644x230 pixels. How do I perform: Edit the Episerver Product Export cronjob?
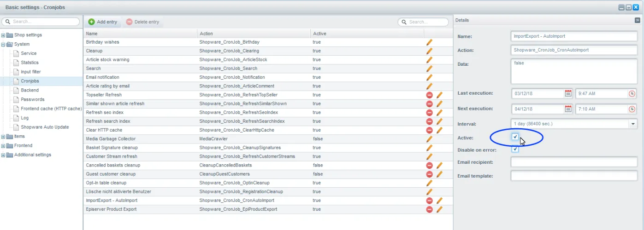(439, 209)
